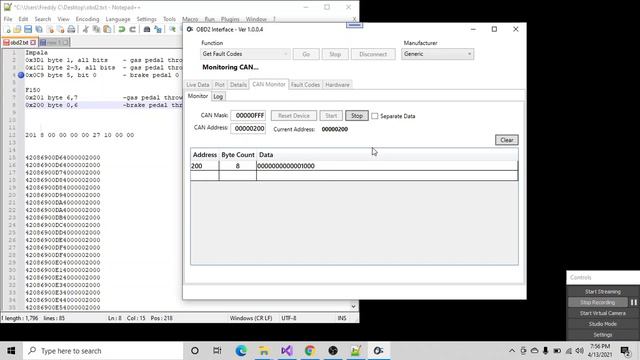The height and width of the screenshot is (360, 640).
Task: Click the Zoom In icon in Notepad++
Action: coord(172,29)
